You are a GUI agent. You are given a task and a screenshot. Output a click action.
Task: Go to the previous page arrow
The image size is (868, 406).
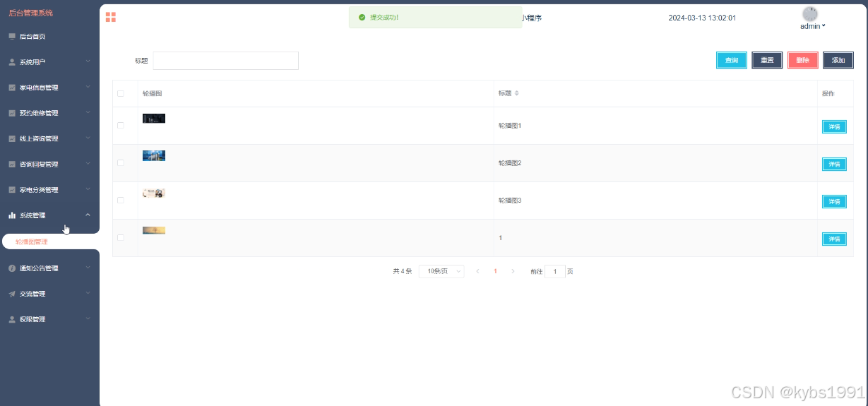(477, 271)
